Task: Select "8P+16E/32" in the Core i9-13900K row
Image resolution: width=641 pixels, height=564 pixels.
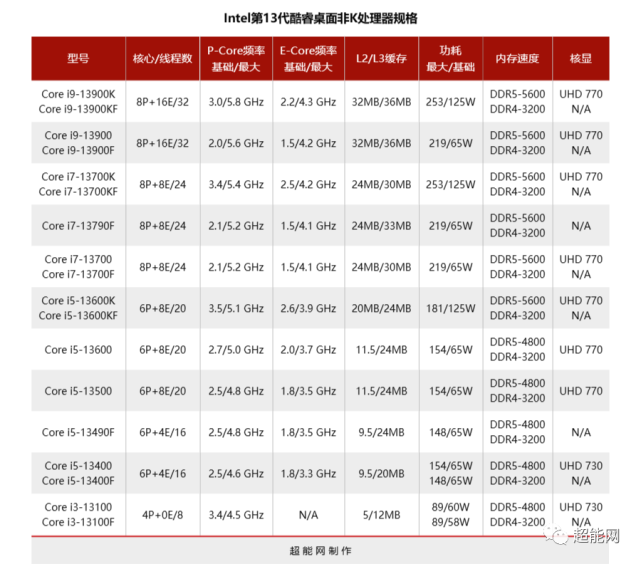Action: (x=162, y=102)
